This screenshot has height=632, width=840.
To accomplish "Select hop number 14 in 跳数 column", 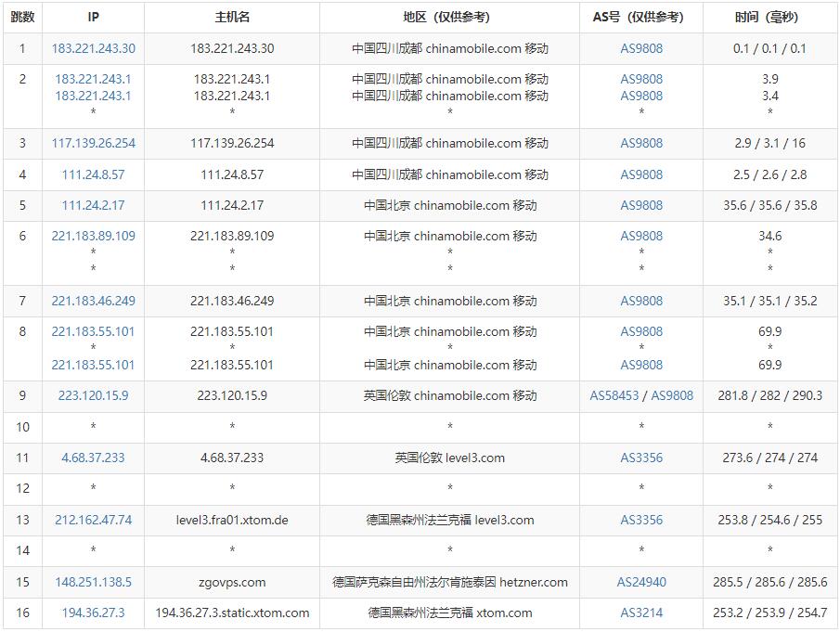I will coord(22,550).
